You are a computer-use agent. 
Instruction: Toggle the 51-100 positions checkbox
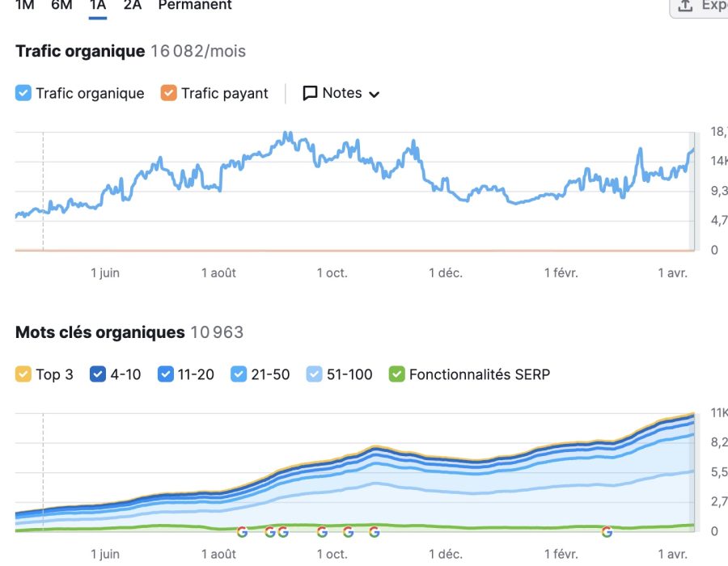click(315, 374)
